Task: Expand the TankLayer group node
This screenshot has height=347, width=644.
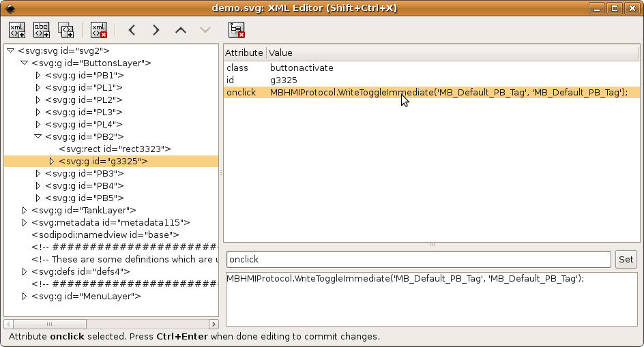Action: 25,210
